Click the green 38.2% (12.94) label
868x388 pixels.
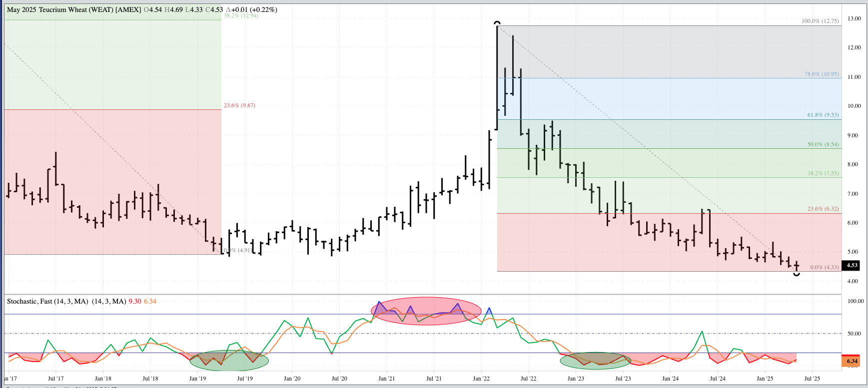[241, 15]
